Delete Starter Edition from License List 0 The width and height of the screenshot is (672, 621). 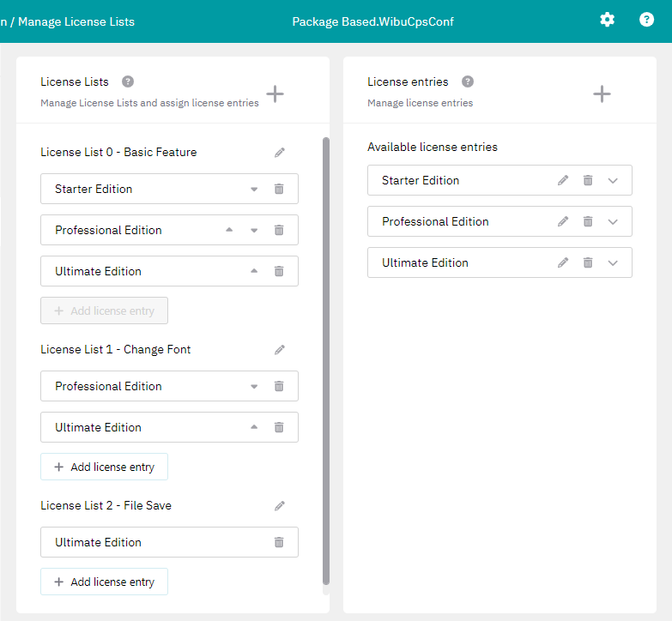(279, 190)
